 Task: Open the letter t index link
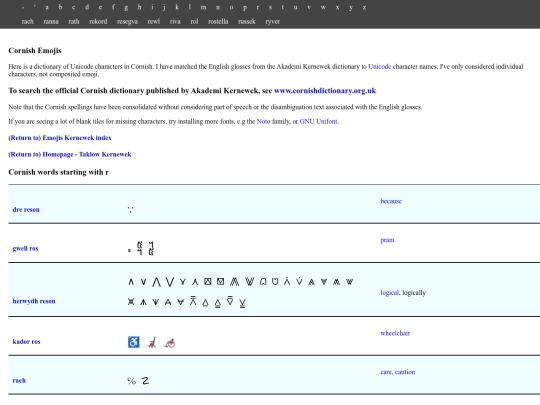(x=282, y=7)
